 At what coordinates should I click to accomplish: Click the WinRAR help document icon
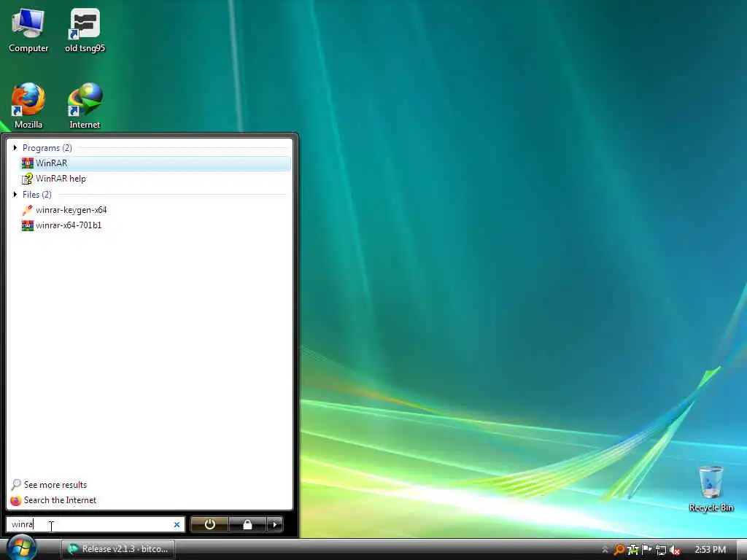[x=28, y=179]
